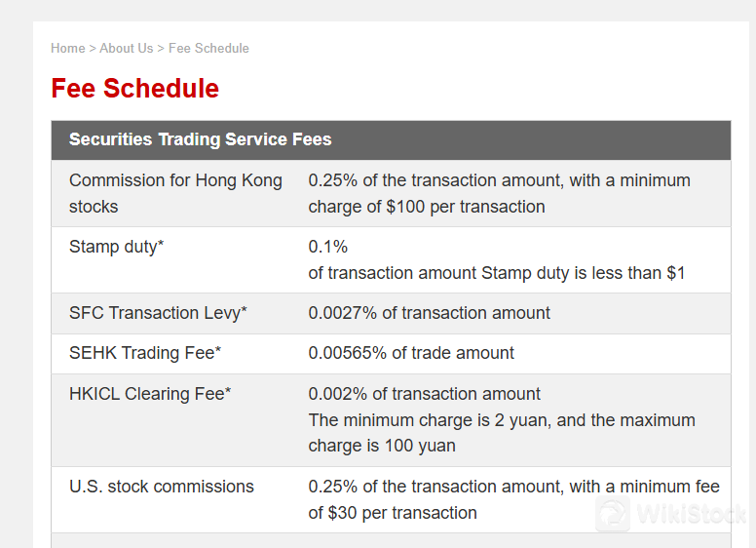Select the Commission for Hong Kong stocks label
Viewport: 756px width, 548px height.
click(175, 193)
